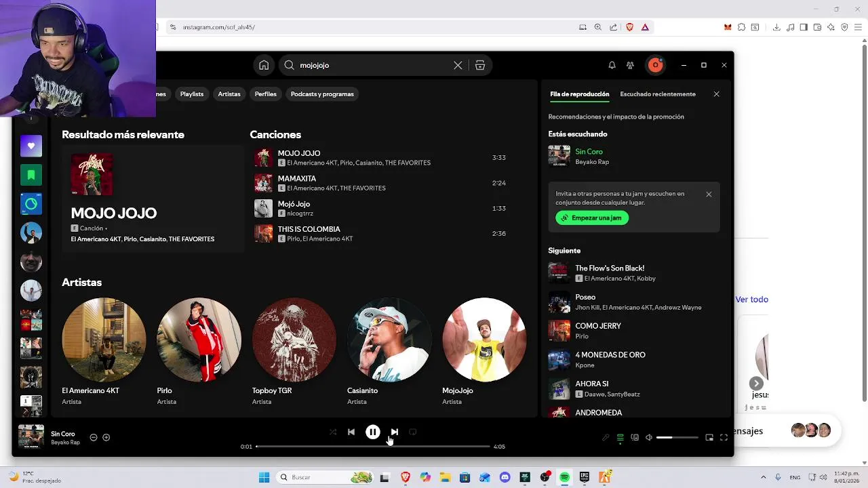Pause the current song

click(372, 432)
